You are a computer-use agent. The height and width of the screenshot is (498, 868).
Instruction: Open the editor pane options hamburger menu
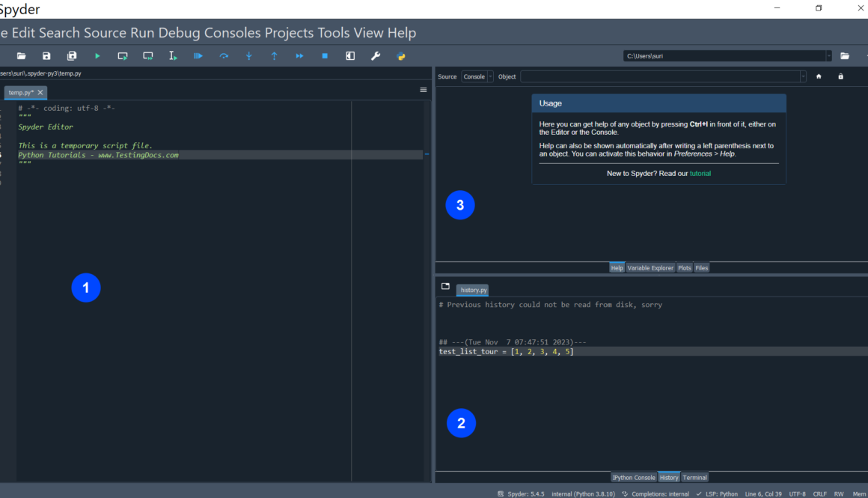pyautogui.click(x=424, y=90)
